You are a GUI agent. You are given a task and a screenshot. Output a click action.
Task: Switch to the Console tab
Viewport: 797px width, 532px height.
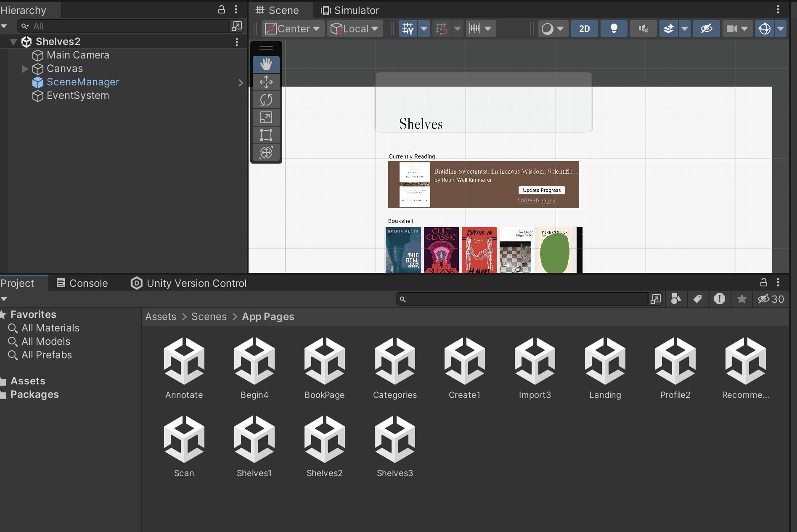82,283
